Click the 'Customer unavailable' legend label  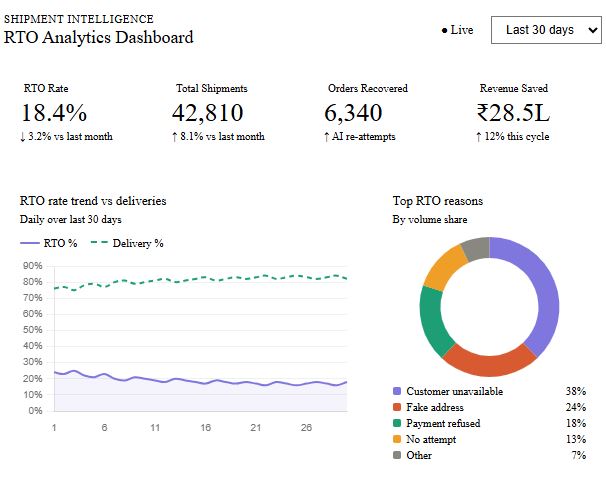pos(454,391)
